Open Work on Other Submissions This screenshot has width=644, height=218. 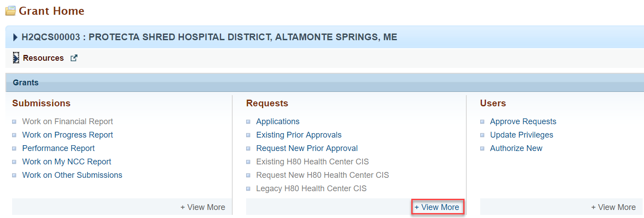point(72,175)
